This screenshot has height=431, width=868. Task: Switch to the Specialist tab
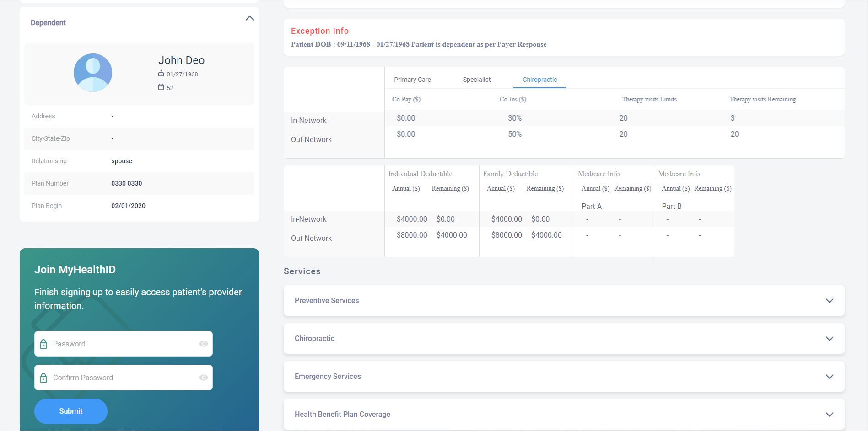(x=476, y=80)
